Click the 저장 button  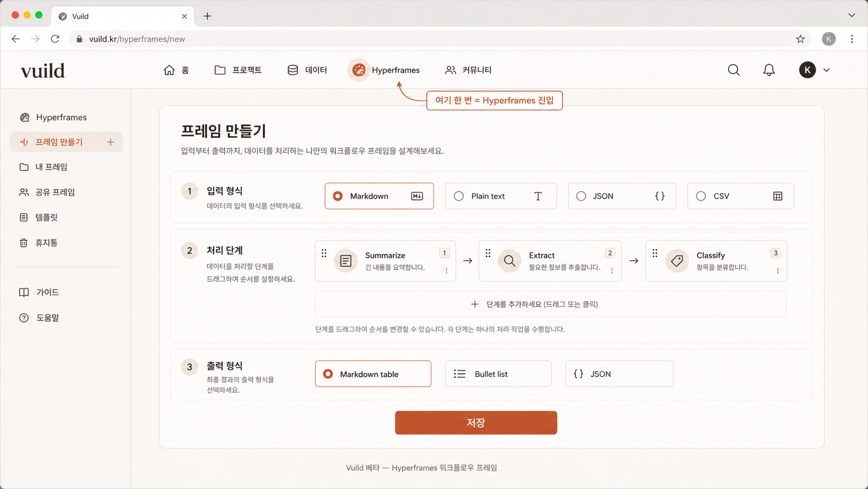pos(476,422)
